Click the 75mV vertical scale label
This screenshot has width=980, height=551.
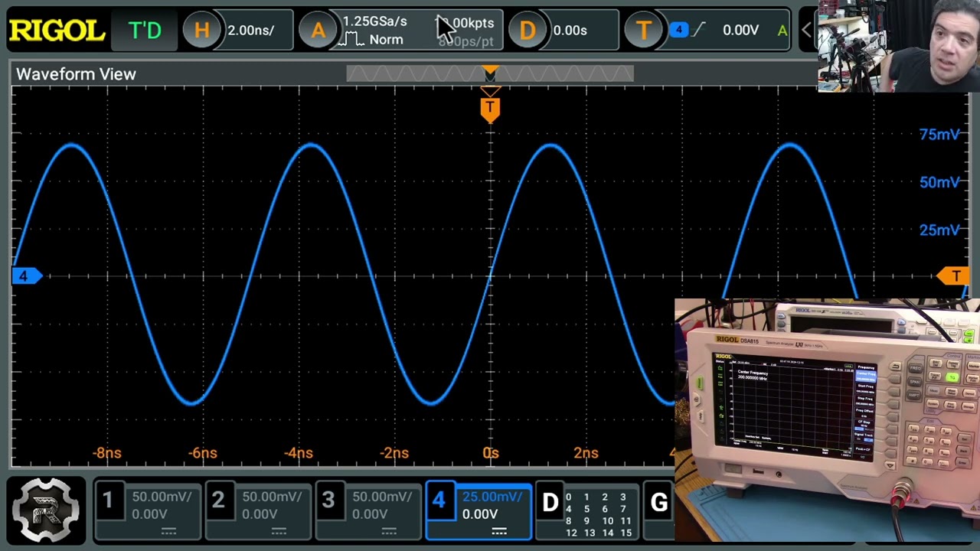tap(939, 135)
